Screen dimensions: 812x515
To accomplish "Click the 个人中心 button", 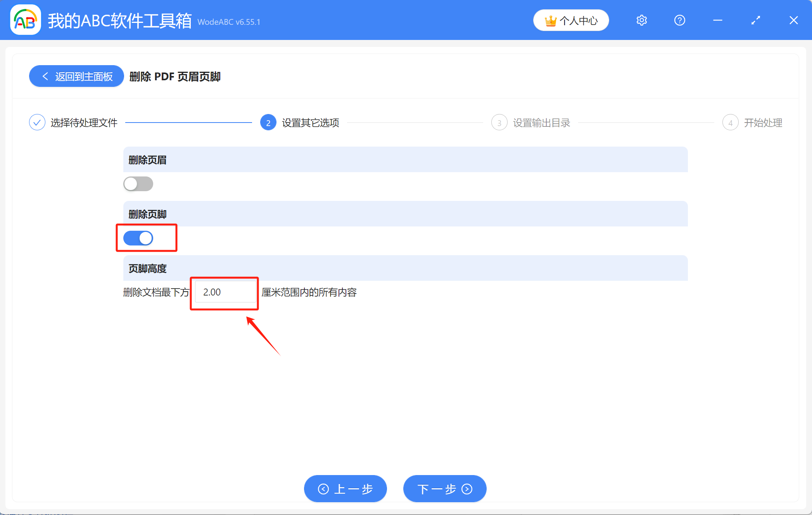I will point(571,20).
